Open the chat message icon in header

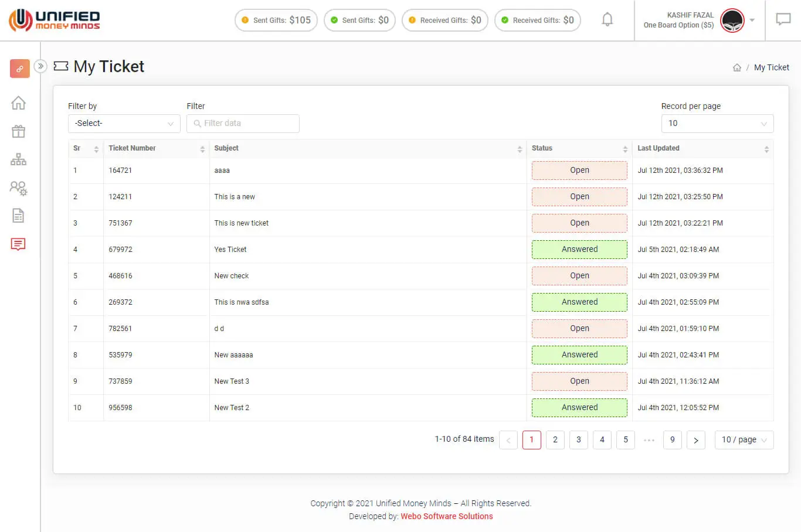(783, 20)
